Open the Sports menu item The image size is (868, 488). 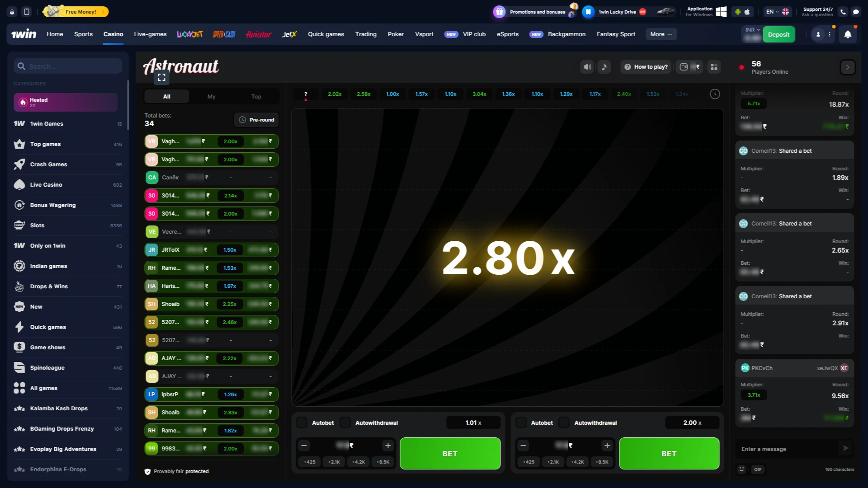[x=83, y=34]
